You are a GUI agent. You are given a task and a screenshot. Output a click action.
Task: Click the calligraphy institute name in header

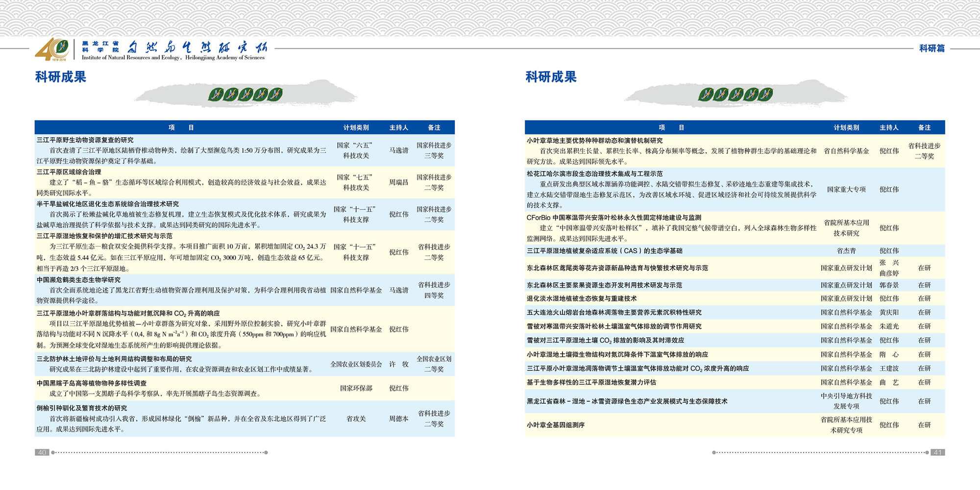point(197,47)
